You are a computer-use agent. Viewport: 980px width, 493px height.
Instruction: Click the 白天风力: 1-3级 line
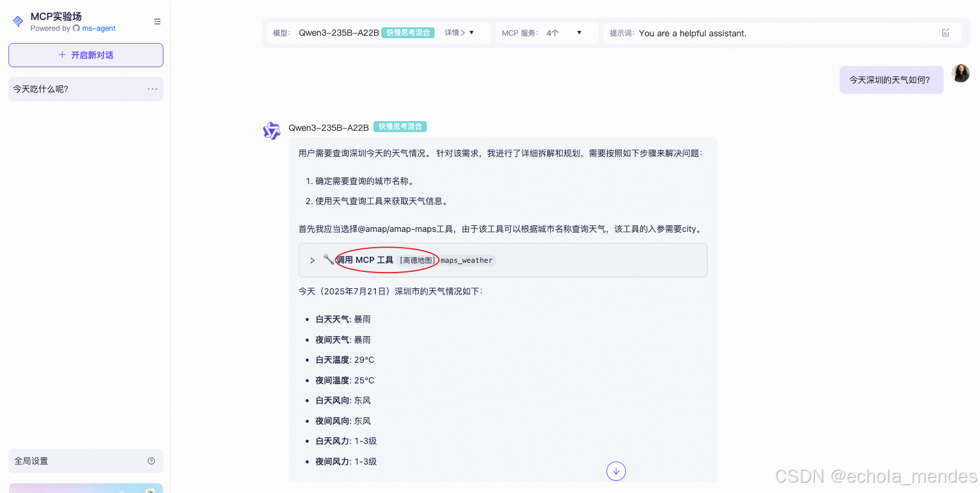click(346, 441)
